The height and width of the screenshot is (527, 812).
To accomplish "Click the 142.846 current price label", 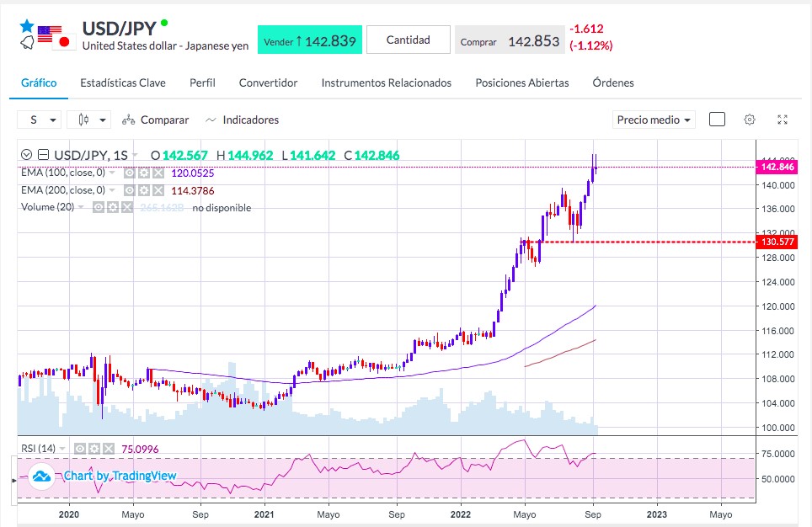I will pos(777,167).
